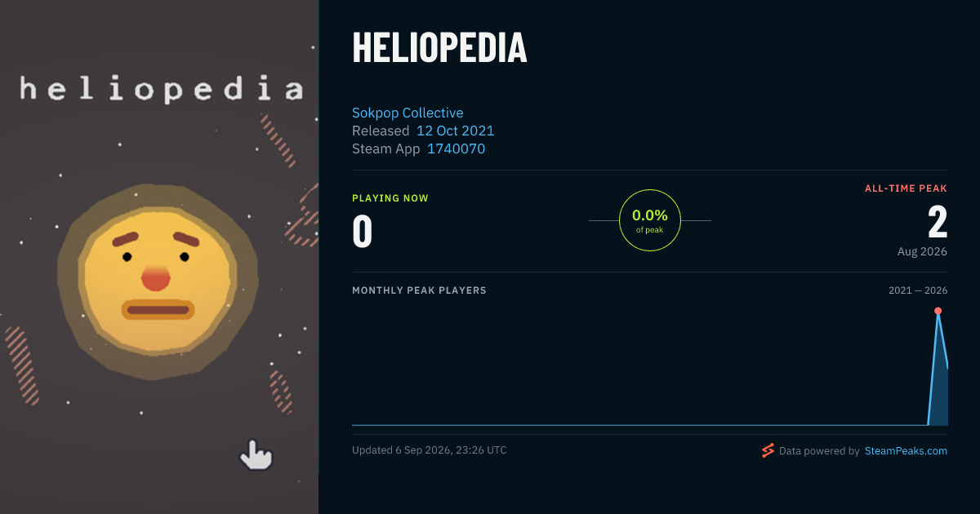The height and width of the screenshot is (514, 980).
Task: Click the sun character's red nose
Action: 155,279
